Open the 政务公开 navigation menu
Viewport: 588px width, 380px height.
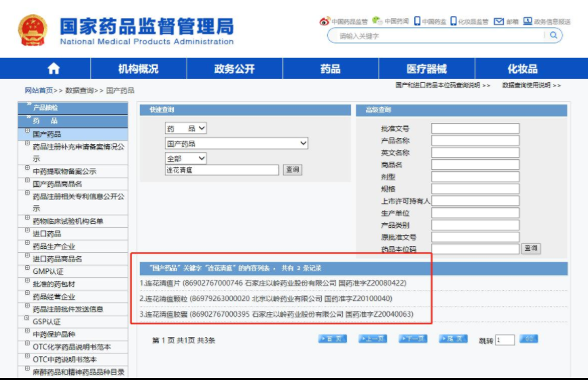coord(234,69)
